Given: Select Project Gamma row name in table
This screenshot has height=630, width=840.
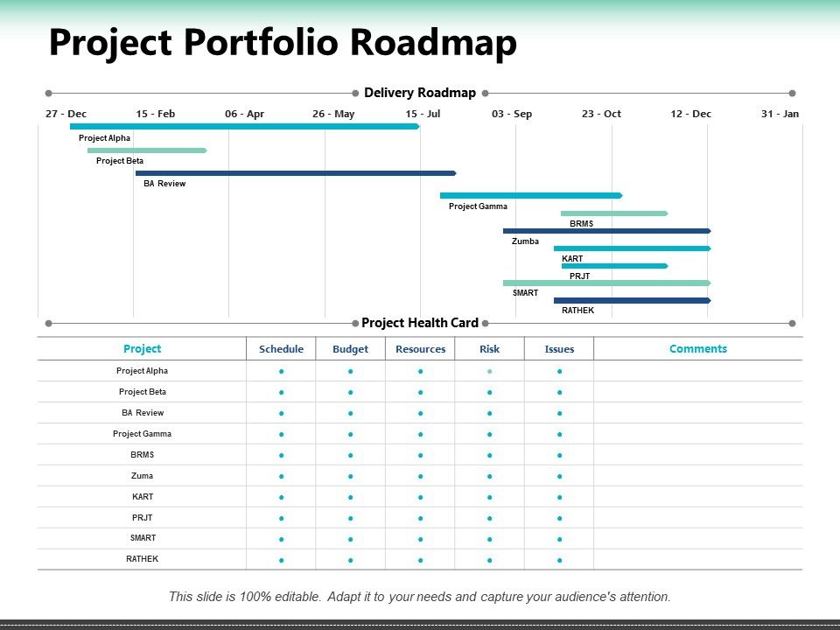Looking at the screenshot, I should [142, 433].
